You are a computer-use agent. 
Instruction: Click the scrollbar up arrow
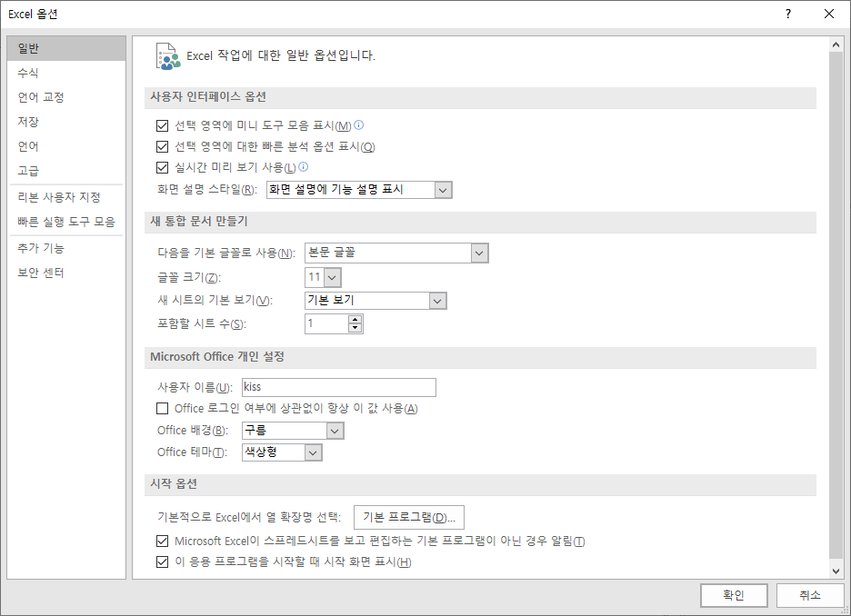click(836, 45)
